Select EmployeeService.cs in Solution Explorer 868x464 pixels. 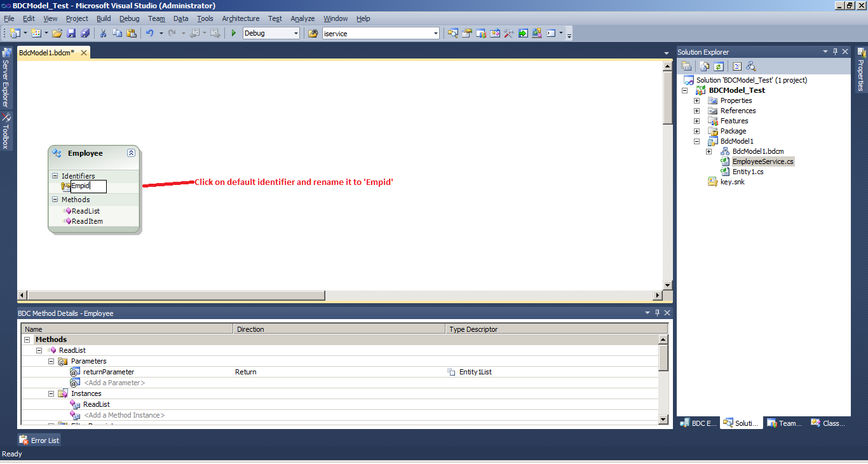(763, 161)
